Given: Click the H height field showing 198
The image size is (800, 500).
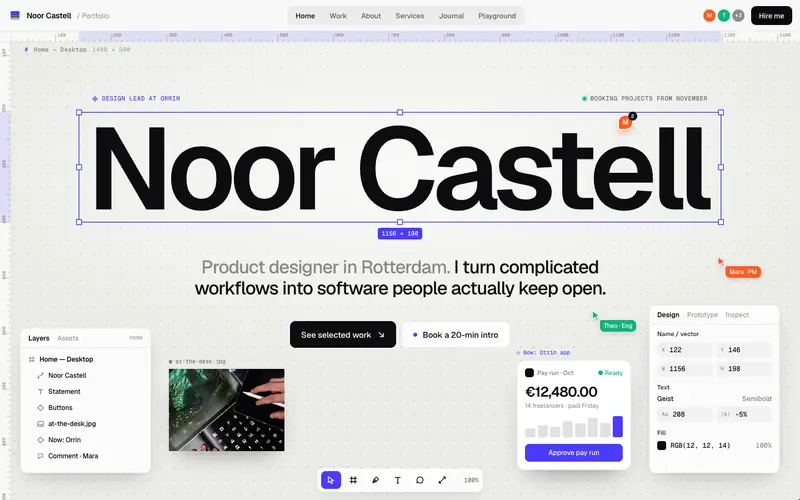Looking at the screenshot, I should click(744, 369).
